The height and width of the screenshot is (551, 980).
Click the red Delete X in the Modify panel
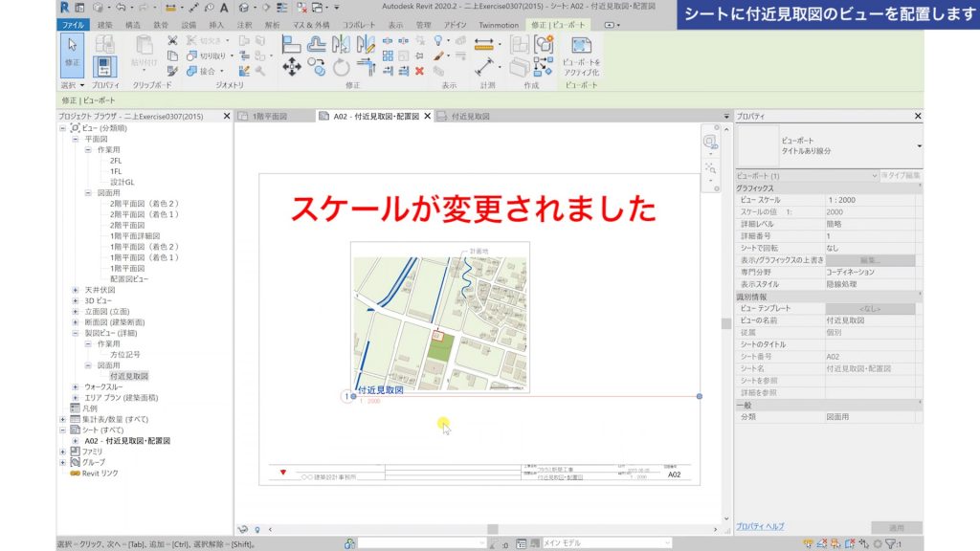point(419,72)
